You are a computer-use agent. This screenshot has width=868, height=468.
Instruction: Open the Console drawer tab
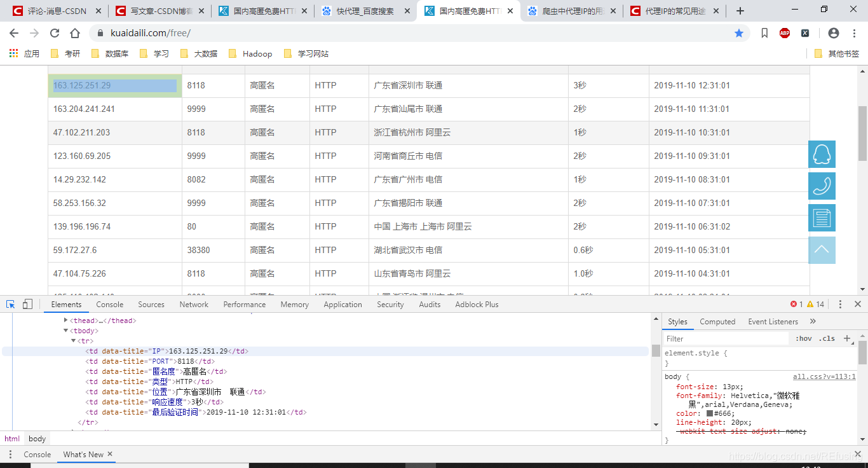coord(37,455)
